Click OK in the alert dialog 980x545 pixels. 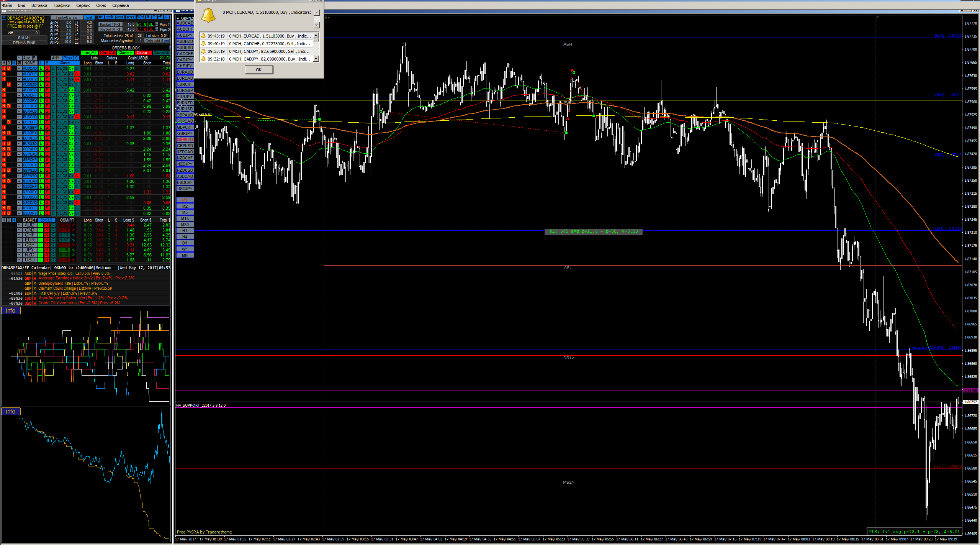259,70
